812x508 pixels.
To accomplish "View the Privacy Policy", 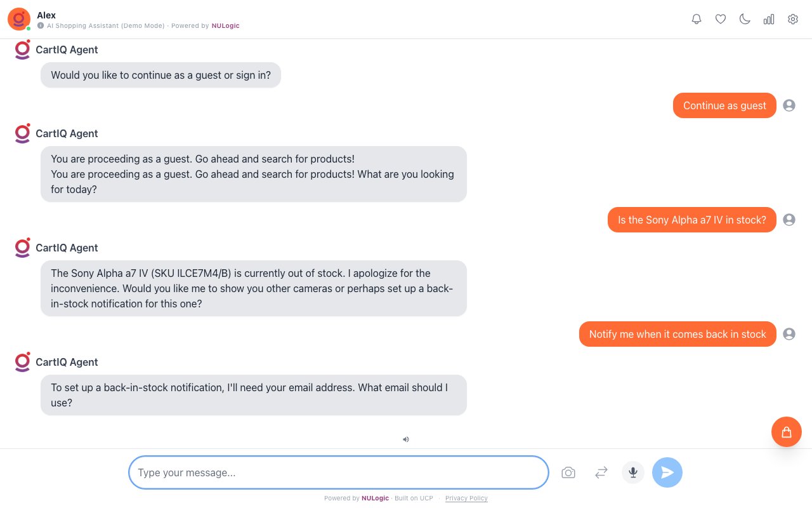I will point(466,498).
